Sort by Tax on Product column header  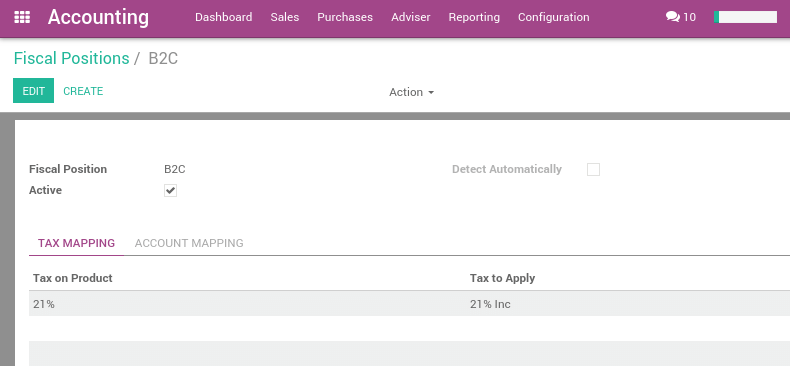tap(73, 278)
